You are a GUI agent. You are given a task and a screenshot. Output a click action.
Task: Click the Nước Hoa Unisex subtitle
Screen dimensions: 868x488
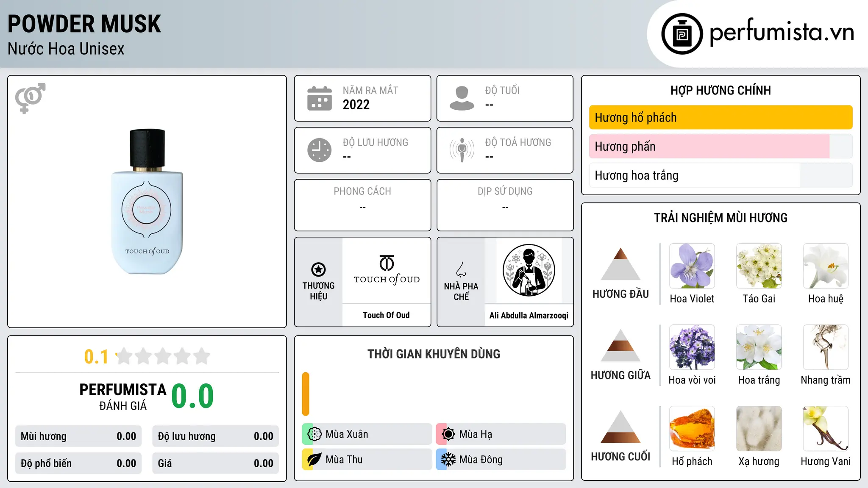click(66, 49)
